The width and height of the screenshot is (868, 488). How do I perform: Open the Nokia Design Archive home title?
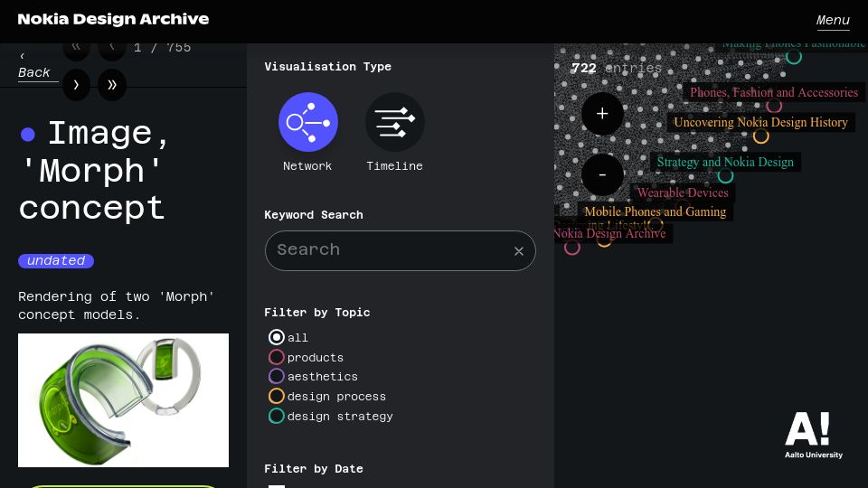point(114,19)
